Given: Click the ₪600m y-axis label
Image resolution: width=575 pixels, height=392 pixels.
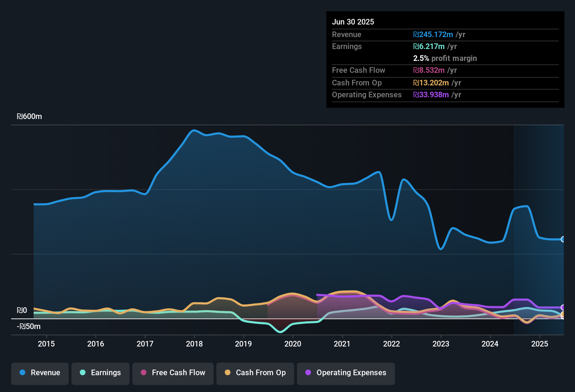Looking at the screenshot, I should [x=29, y=117].
